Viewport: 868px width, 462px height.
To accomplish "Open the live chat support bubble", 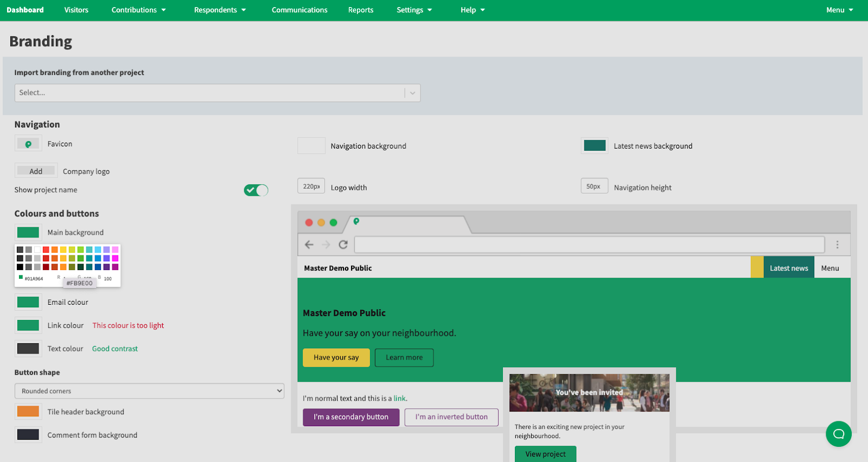I will [x=838, y=434].
